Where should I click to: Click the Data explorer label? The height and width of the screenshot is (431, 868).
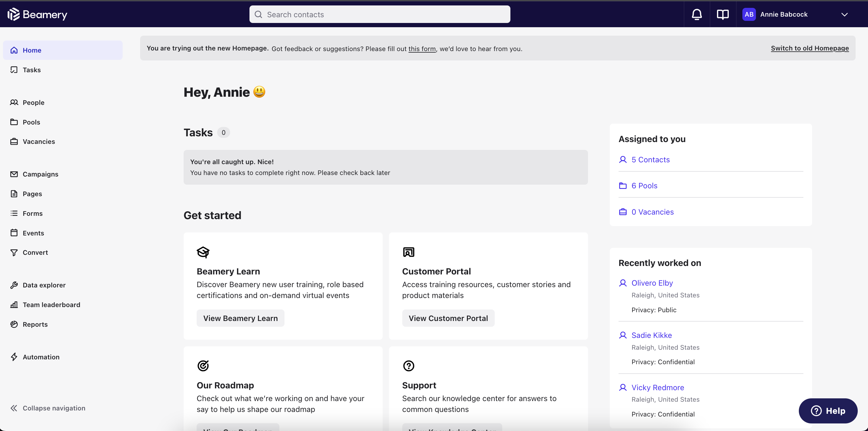tap(44, 285)
